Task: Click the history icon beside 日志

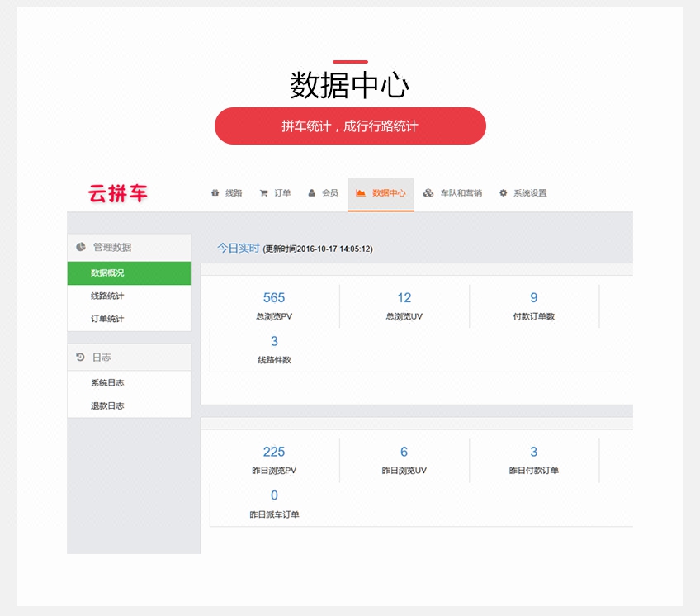Action: (80, 357)
